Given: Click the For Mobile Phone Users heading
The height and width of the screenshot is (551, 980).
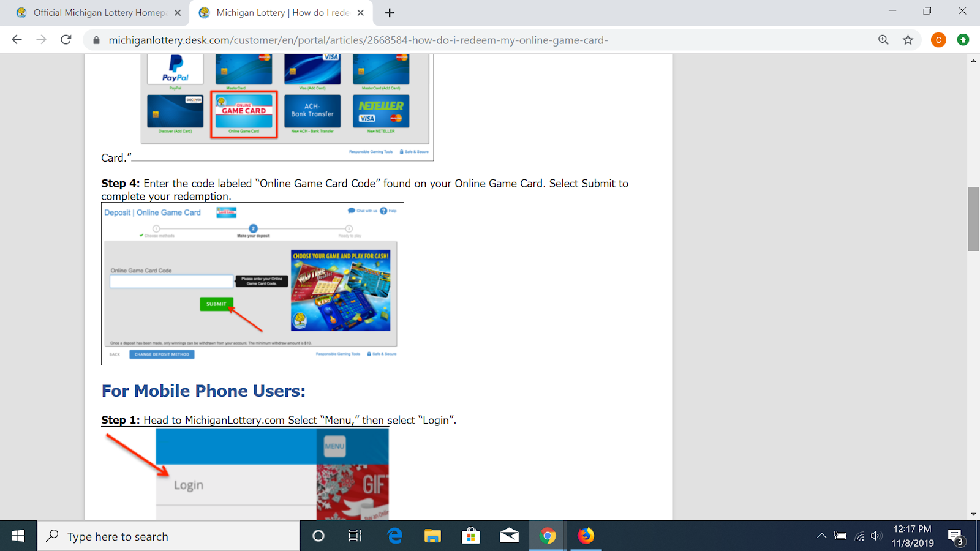Looking at the screenshot, I should [203, 391].
